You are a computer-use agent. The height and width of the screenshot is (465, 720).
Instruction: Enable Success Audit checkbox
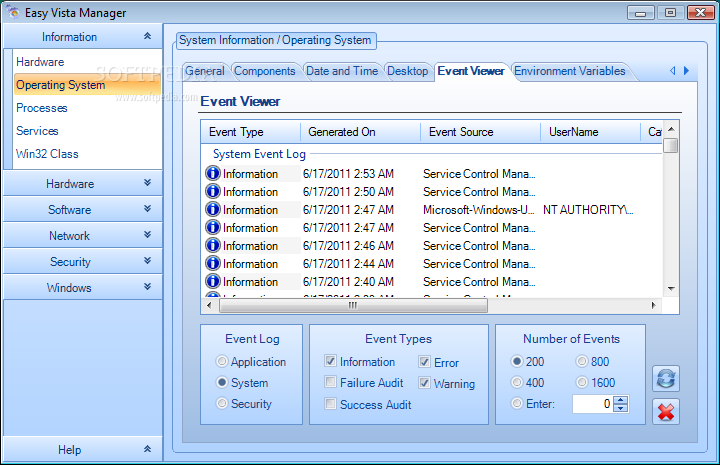pos(330,403)
